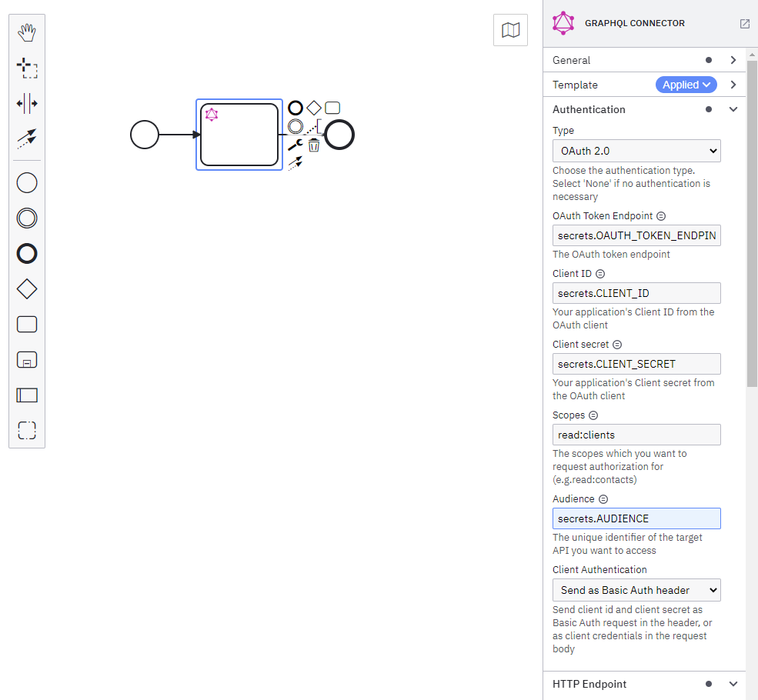Open the Applied template dropdown
Screen dimensions: 758x700
(x=686, y=85)
